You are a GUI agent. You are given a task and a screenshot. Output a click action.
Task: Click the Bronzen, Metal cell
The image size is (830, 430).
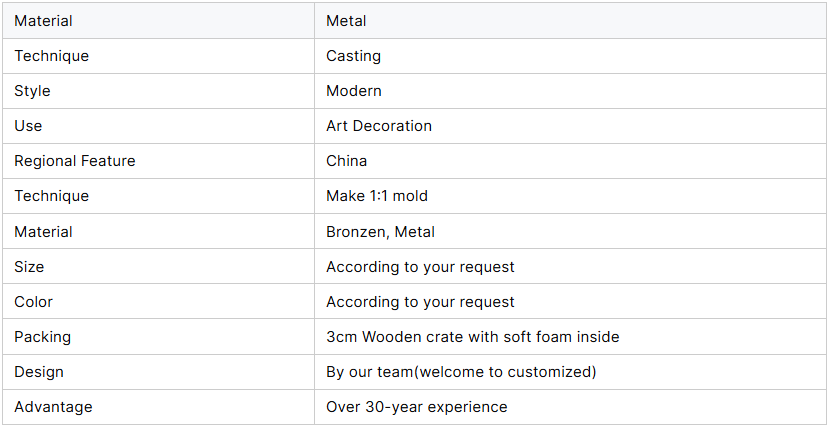570,231
